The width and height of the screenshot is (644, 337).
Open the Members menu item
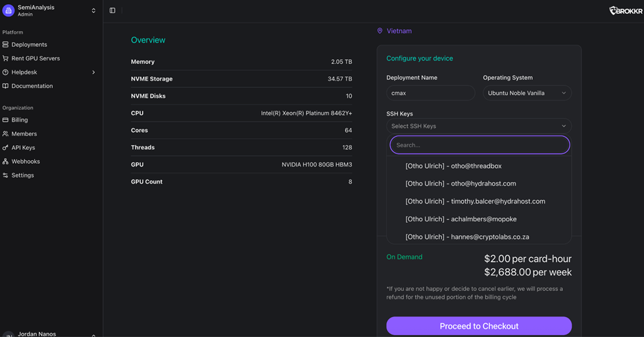point(24,133)
